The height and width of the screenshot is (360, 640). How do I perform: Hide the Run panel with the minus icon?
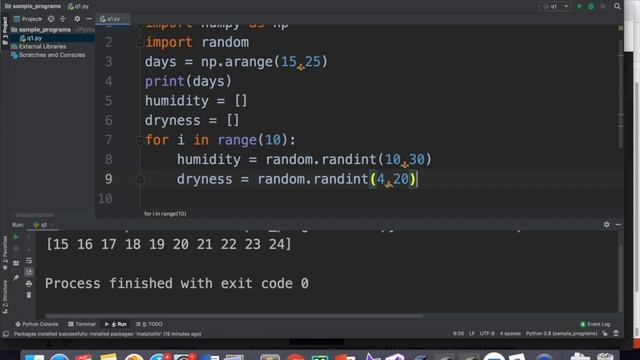tap(618, 224)
